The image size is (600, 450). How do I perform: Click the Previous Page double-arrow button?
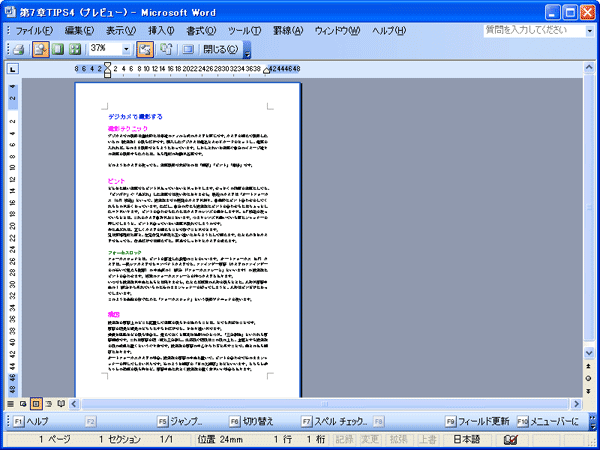tap(589, 366)
